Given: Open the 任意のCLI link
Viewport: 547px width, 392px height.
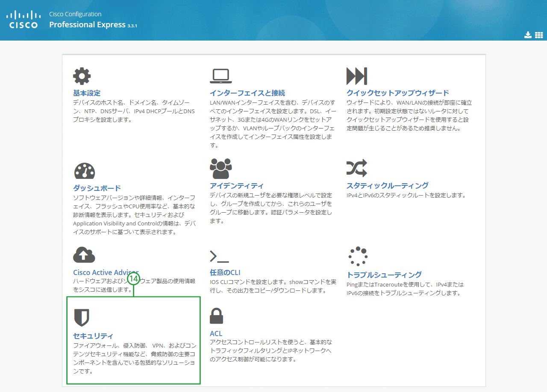Looking at the screenshot, I should (225, 272).
